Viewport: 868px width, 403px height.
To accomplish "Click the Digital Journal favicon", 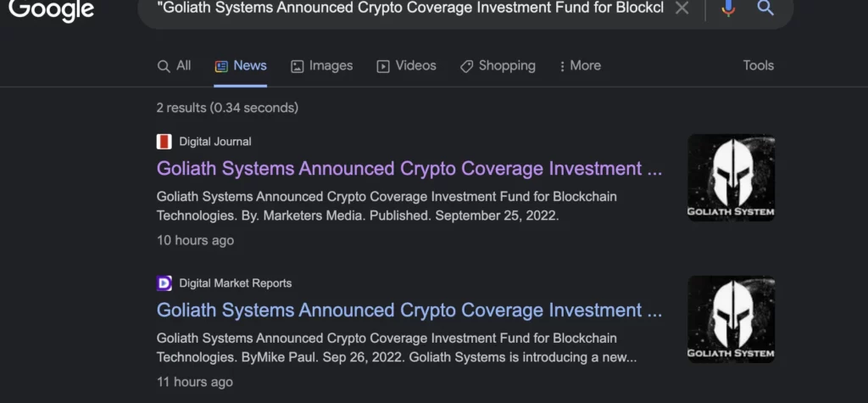I will coord(164,142).
